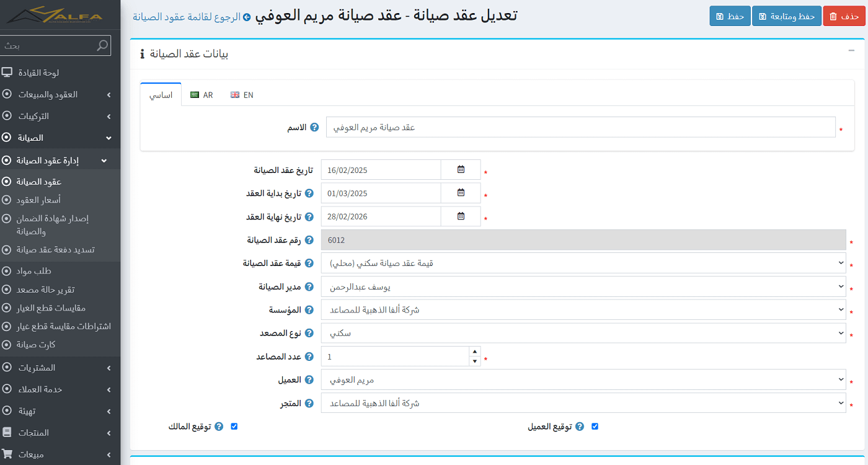868x465 pixels.
Task: Follow الرجوع لقائمة عقود الصيانة link
Action: click(187, 17)
